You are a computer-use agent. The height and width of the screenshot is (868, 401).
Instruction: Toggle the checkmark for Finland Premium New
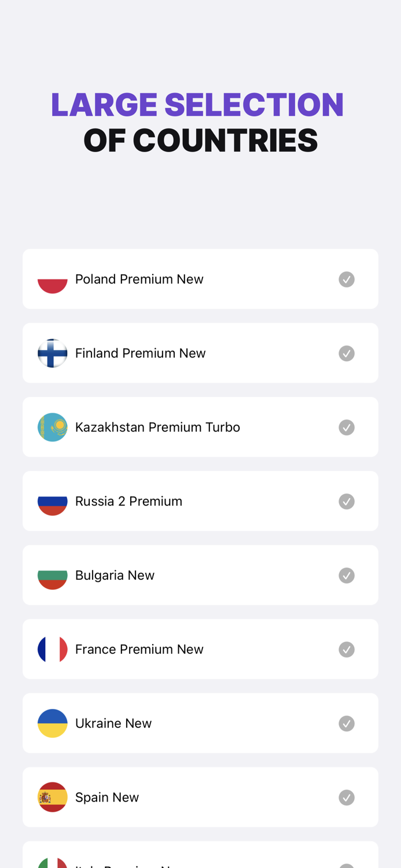347,352
